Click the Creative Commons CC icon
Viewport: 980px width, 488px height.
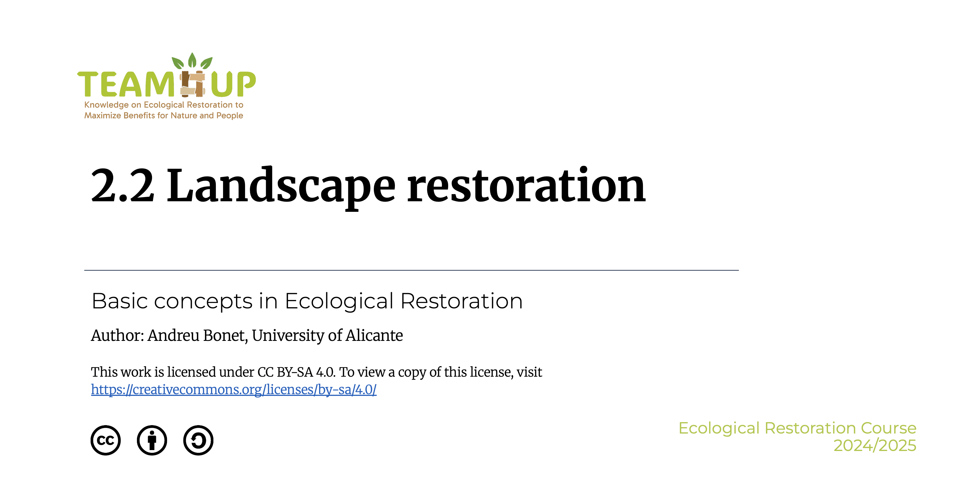pos(106,440)
